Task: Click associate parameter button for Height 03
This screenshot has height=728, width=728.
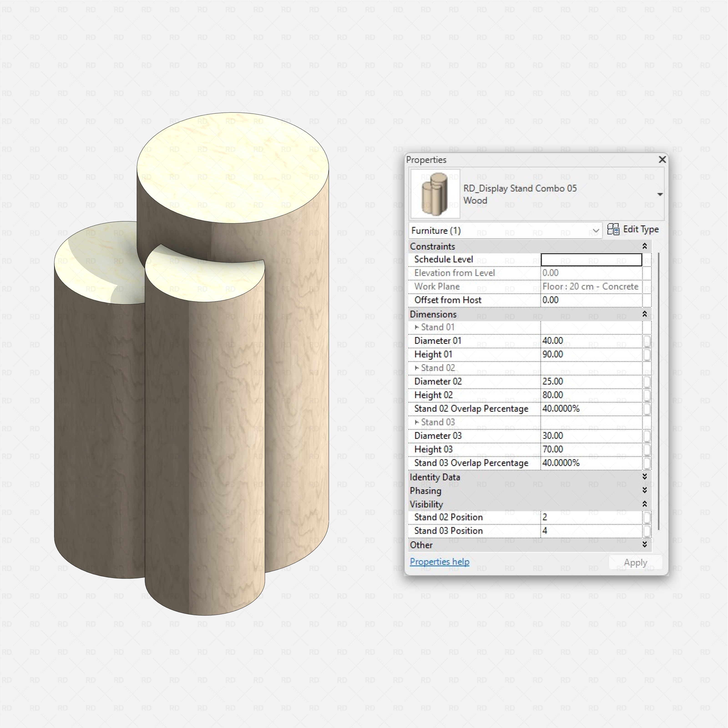Action: [x=647, y=450]
